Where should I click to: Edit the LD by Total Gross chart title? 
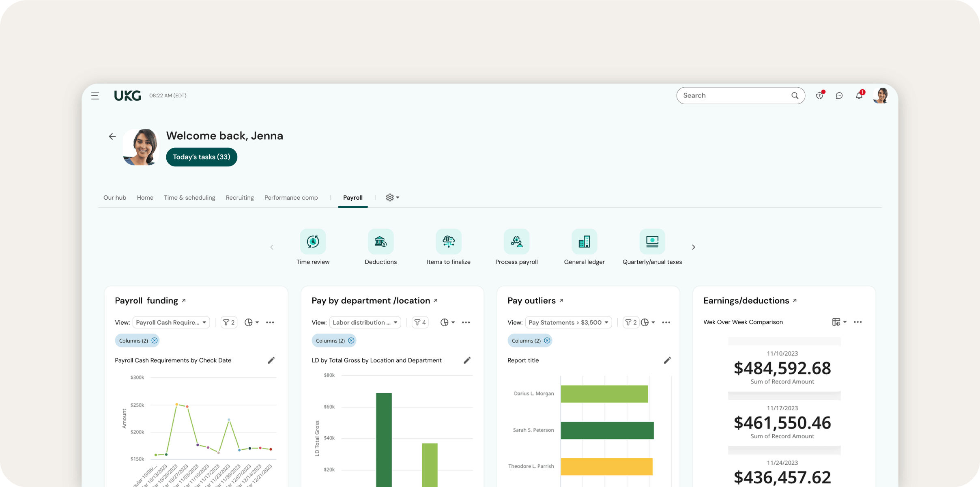point(467,360)
